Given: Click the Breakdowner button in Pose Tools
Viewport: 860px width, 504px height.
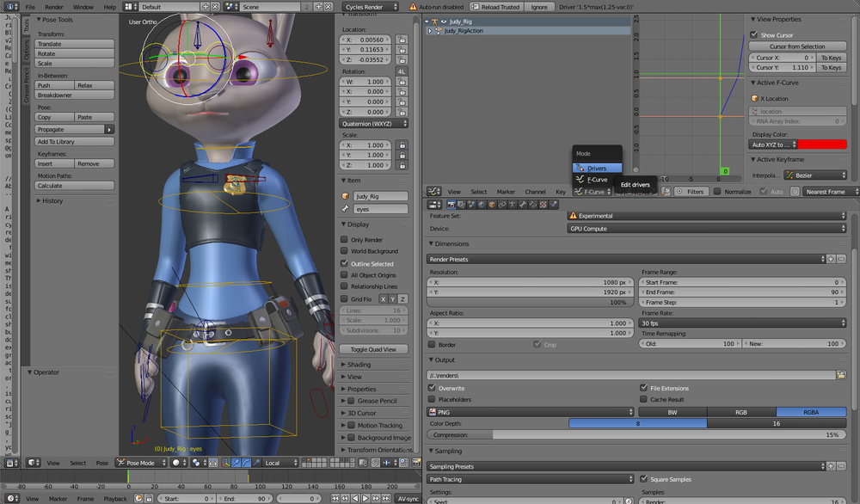Looking at the screenshot, I should click(75, 95).
